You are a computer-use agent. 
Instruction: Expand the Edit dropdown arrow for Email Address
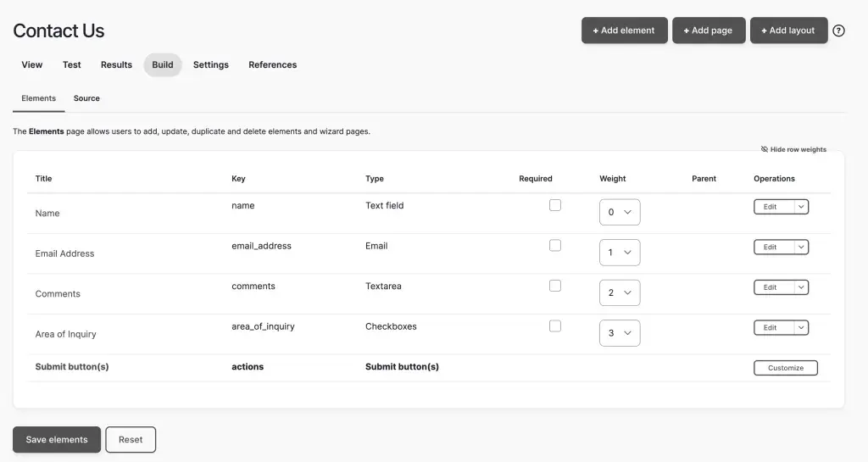tap(801, 247)
